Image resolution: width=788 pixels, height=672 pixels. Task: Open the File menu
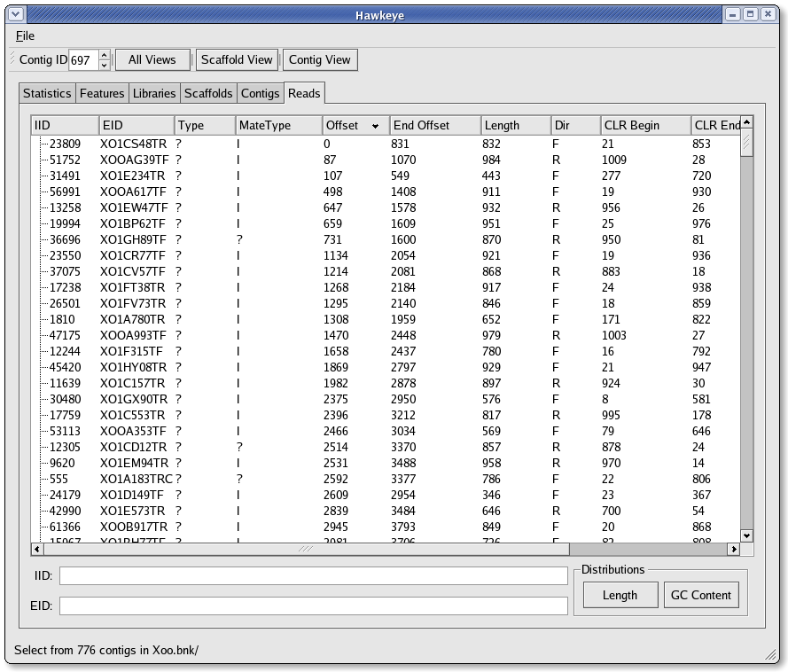click(25, 35)
